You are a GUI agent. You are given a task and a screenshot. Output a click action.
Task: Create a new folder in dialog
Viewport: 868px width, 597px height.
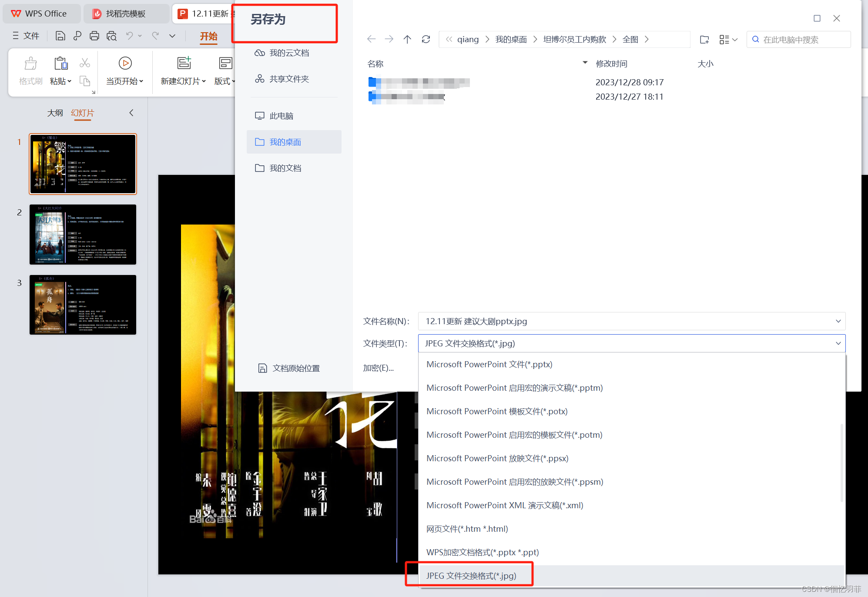click(x=704, y=40)
